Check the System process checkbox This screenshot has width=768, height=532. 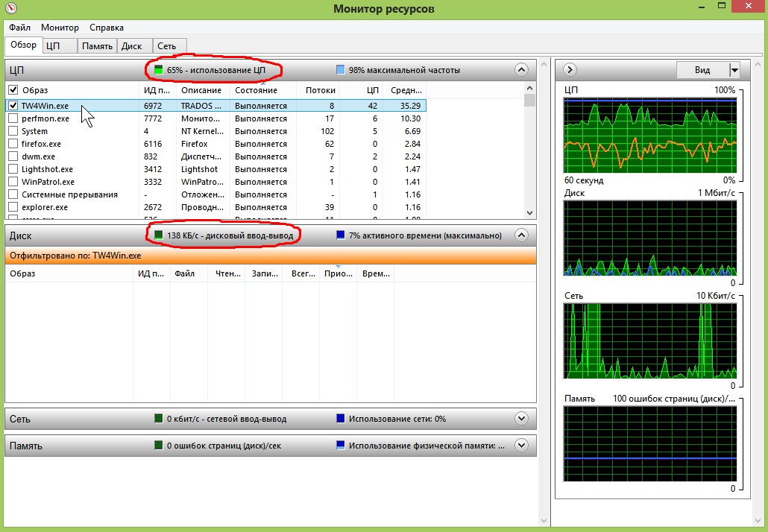(x=13, y=131)
